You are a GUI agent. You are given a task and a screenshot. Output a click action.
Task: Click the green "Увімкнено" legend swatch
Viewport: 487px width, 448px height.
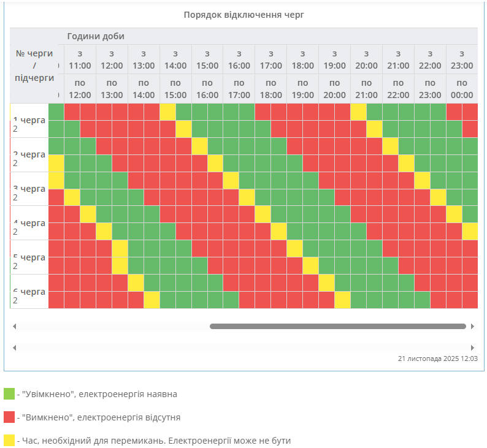pos(9,394)
